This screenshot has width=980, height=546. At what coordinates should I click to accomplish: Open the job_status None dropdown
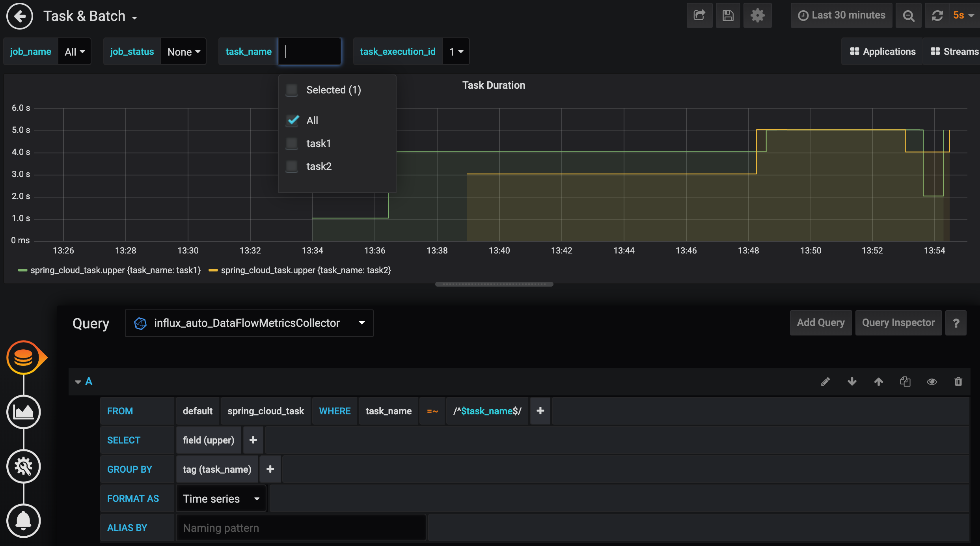pyautogui.click(x=184, y=52)
